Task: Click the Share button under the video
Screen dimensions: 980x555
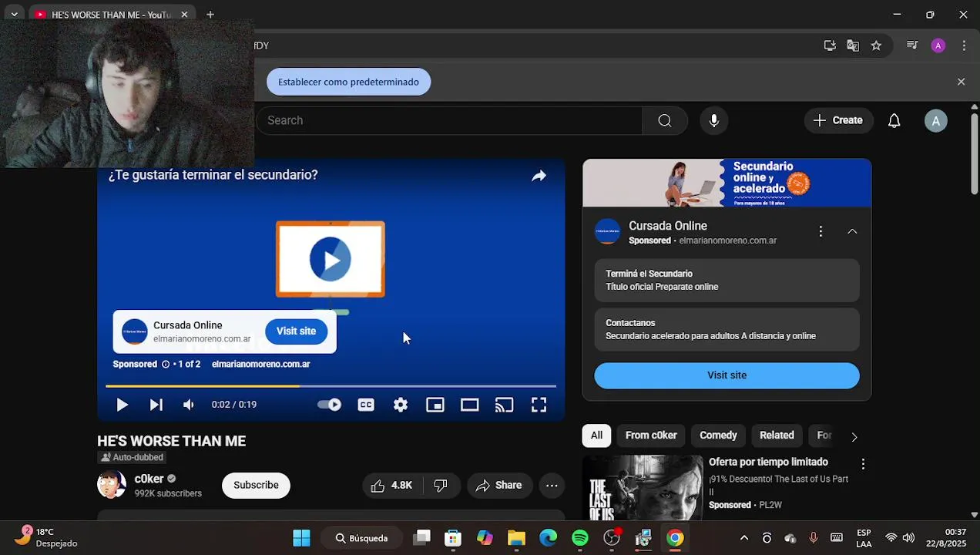Action: click(x=499, y=486)
